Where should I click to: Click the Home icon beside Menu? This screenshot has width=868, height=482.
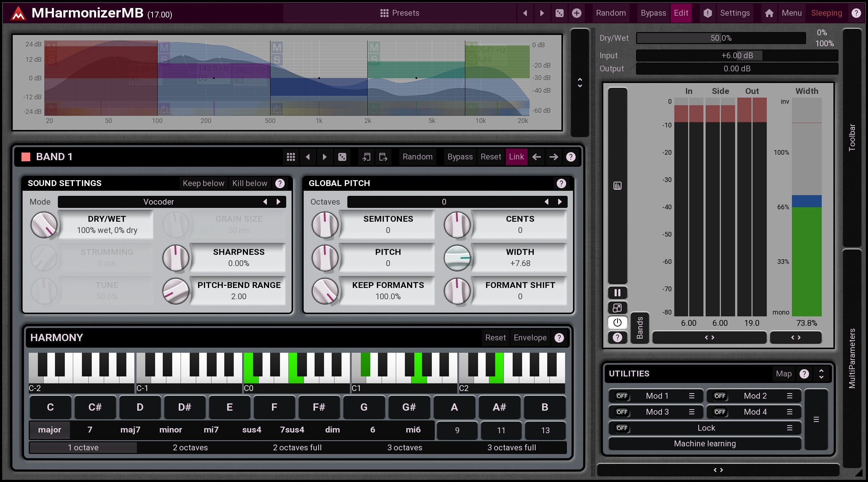tap(769, 13)
